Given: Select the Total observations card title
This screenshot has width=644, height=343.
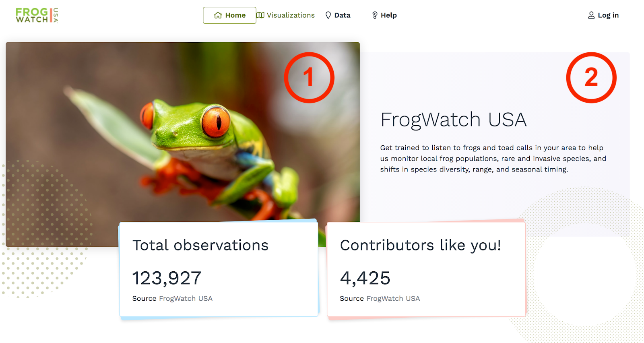Looking at the screenshot, I should (200, 245).
